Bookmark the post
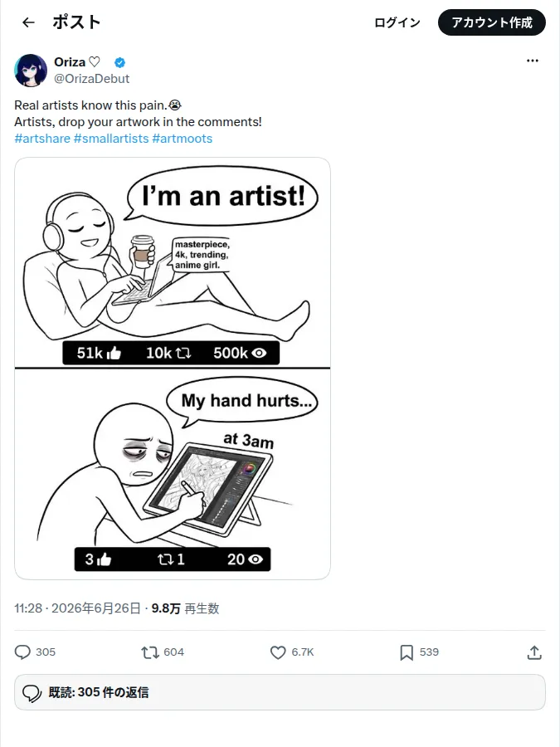 pos(407,652)
